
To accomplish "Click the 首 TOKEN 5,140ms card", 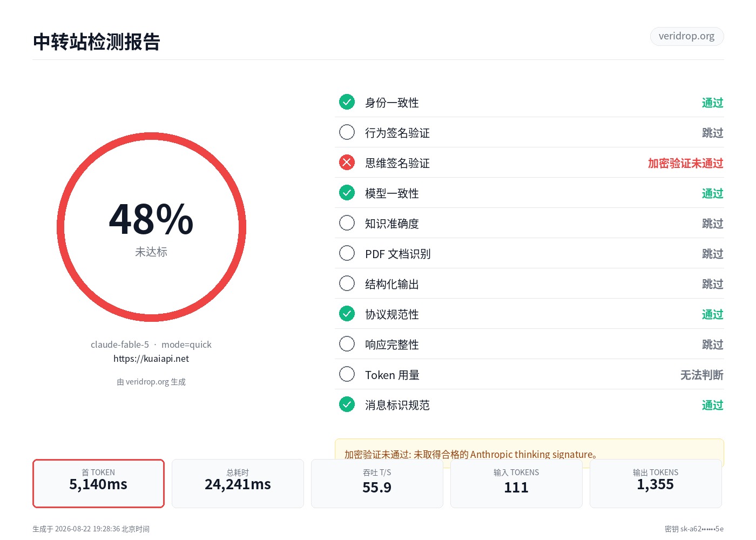I will click(98, 483).
